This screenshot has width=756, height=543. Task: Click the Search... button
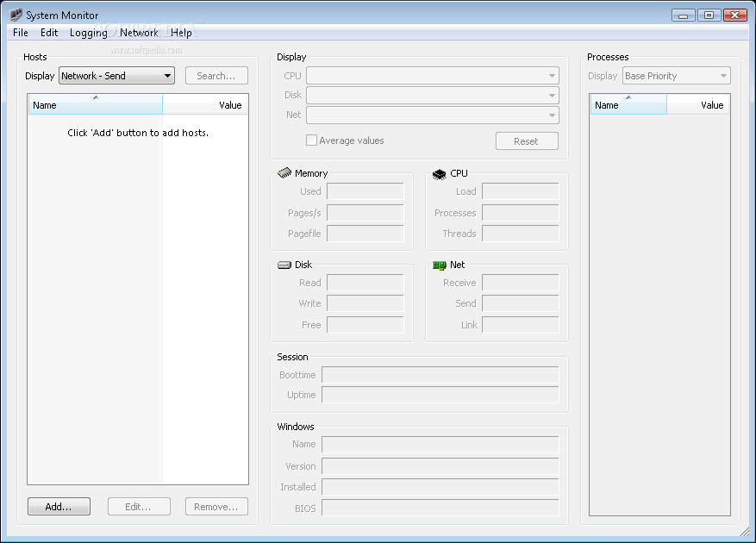216,76
